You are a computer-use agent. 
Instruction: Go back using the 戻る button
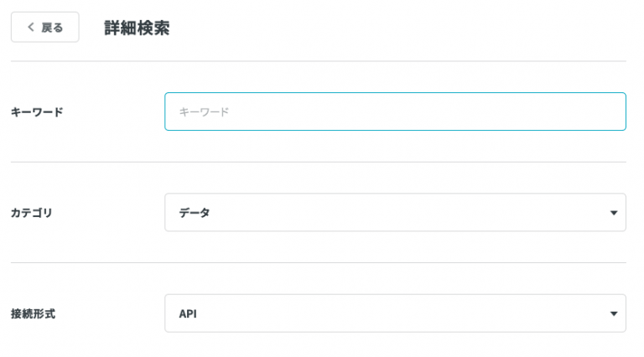pos(45,27)
